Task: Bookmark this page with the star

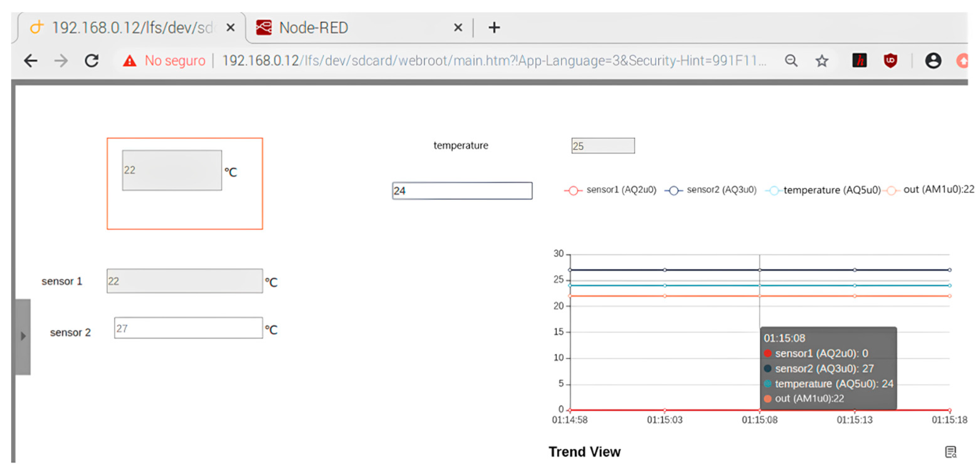Action: [x=822, y=61]
